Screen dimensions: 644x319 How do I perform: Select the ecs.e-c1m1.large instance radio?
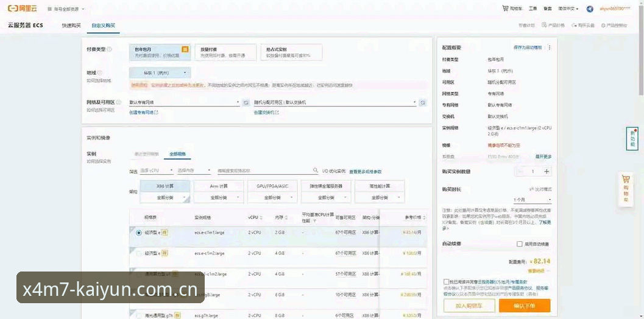coord(139,233)
